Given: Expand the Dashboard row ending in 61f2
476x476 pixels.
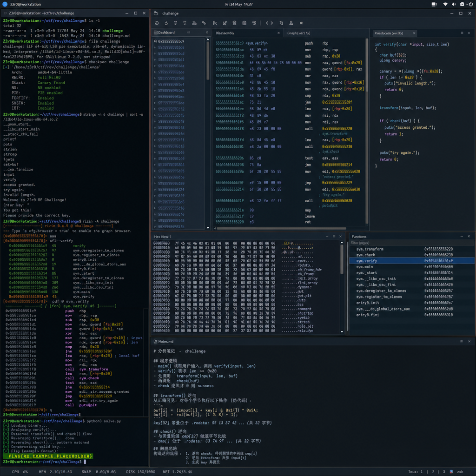Looking at the screenshot, I should (155, 109).
